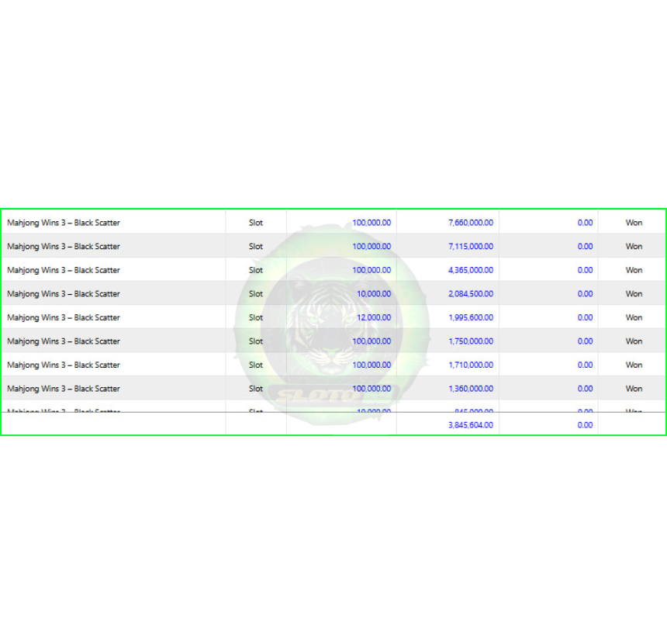
Task: Select game name in the 1,995,600.00 row
Action: point(64,318)
